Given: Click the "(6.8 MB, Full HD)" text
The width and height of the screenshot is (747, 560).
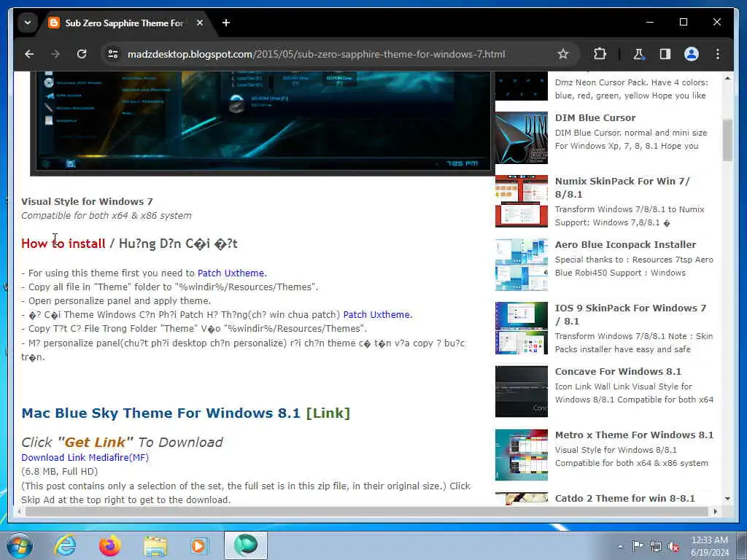Looking at the screenshot, I should [60, 472].
